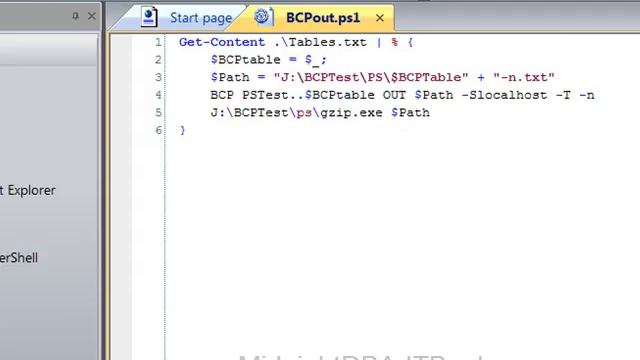Click the Start page document icon
The height and width of the screenshot is (360, 640).
(149, 17)
